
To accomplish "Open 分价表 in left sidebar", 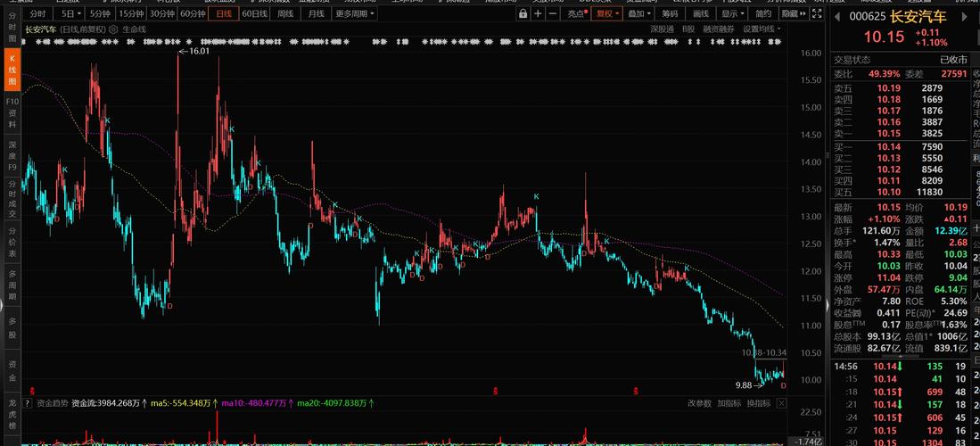I will click(x=12, y=242).
